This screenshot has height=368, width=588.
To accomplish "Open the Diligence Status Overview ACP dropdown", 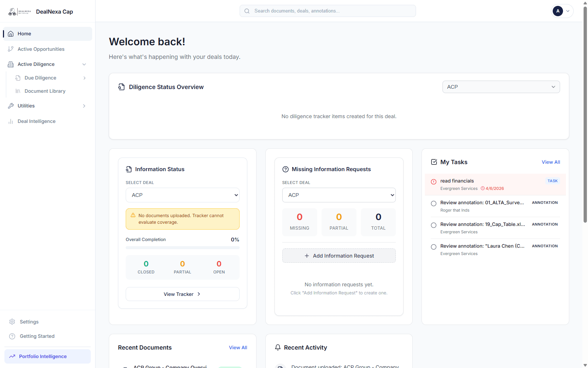I will pos(501,87).
